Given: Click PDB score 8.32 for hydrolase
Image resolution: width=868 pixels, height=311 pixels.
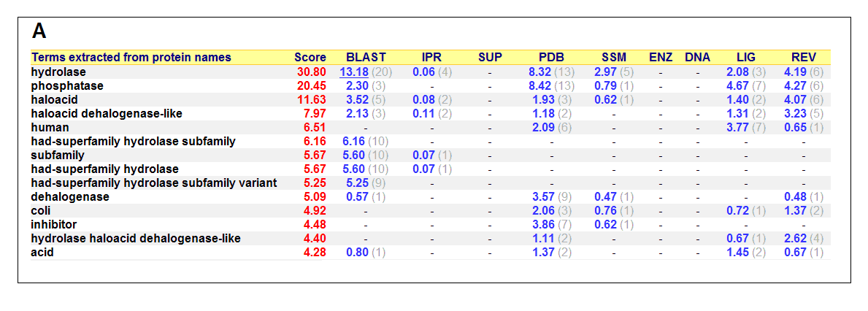Looking at the screenshot, I should [540, 72].
